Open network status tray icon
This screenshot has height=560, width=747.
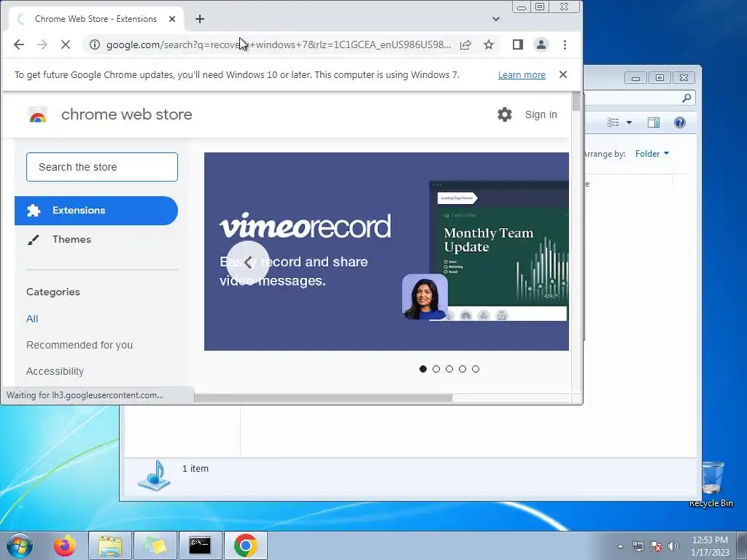pyautogui.click(x=638, y=546)
